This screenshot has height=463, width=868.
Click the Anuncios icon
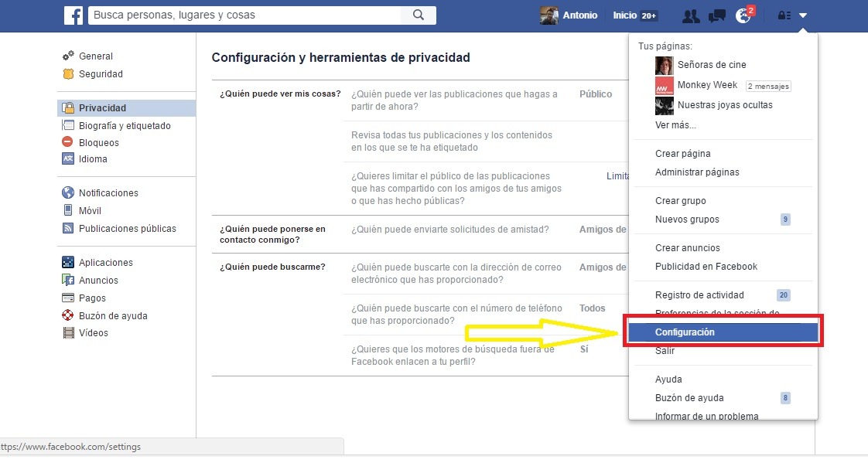click(x=68, y=280)
